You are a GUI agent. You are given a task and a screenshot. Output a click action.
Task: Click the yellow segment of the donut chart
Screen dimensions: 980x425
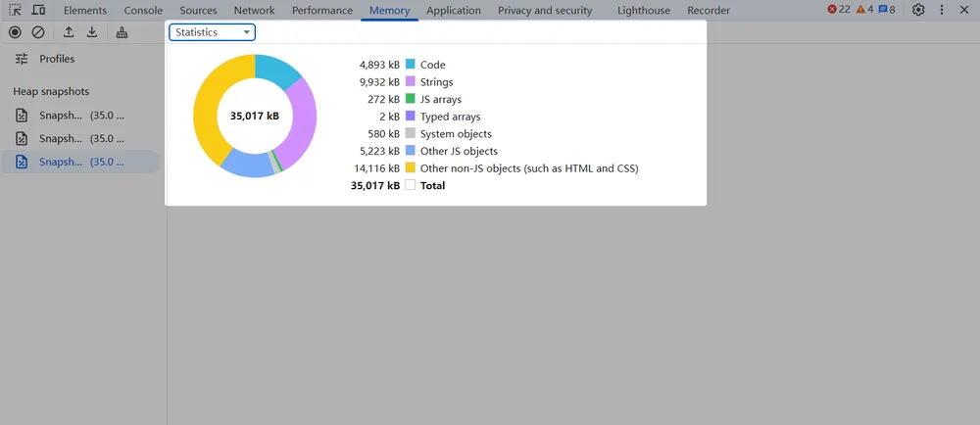pyautogui.click(x=208, y=103)
